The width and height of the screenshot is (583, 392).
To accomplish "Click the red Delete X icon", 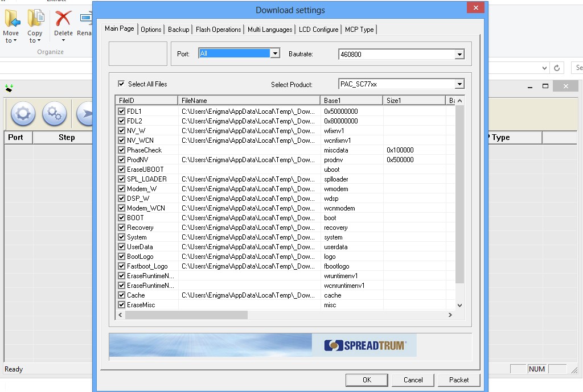I will point(63,19).
